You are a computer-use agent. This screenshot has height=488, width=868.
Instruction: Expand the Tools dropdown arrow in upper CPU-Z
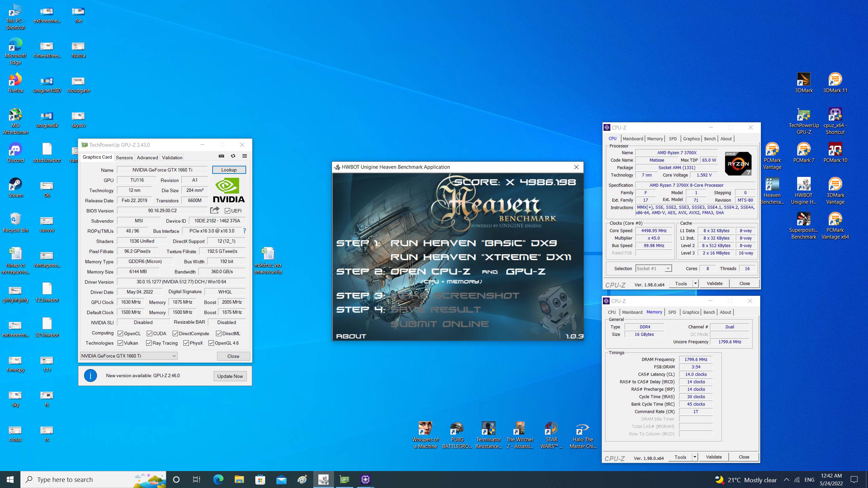pyautogui.click(x=695, y=283)
